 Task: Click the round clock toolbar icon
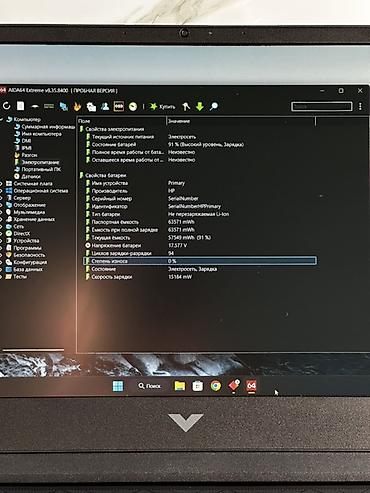pyautogui.click(x=133, y=107)
